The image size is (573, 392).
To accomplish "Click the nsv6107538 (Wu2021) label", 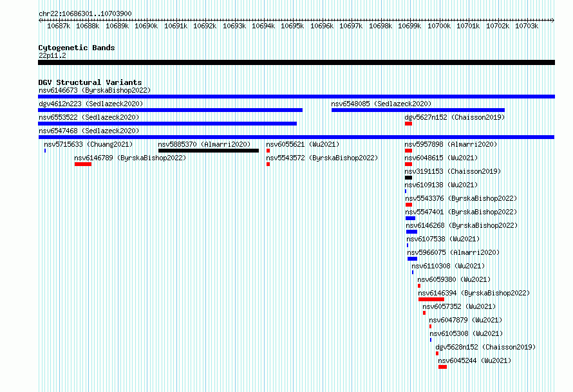I will tap(443, 239).
